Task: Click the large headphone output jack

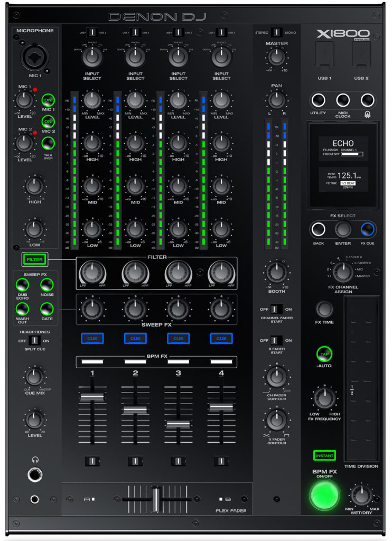Action: tap(35, 475)
